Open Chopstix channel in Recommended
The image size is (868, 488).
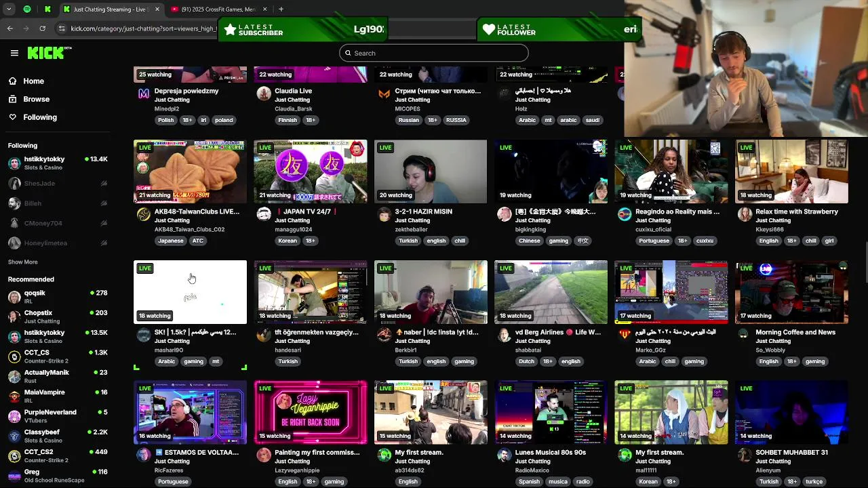[58, 317]
